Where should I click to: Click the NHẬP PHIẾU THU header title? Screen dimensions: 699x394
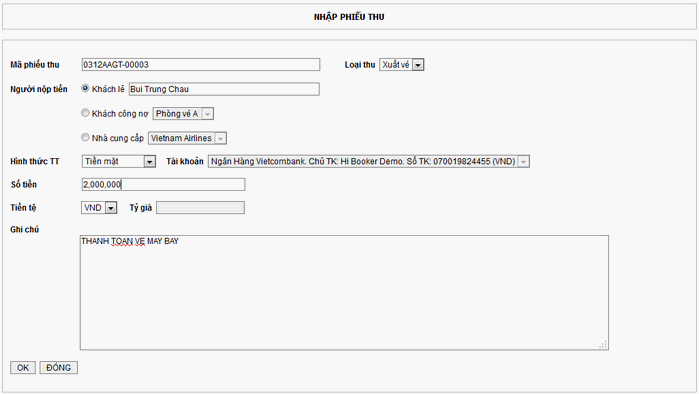349,17
